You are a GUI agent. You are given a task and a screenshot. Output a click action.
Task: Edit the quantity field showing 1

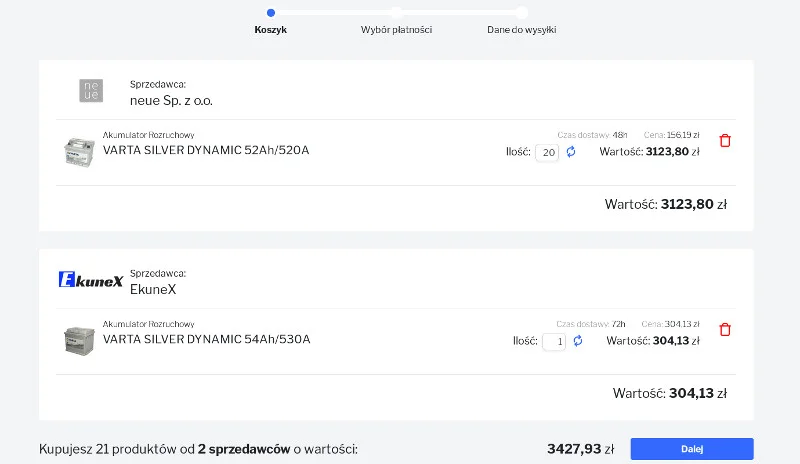pyautogui.click(x=554, y=341)
